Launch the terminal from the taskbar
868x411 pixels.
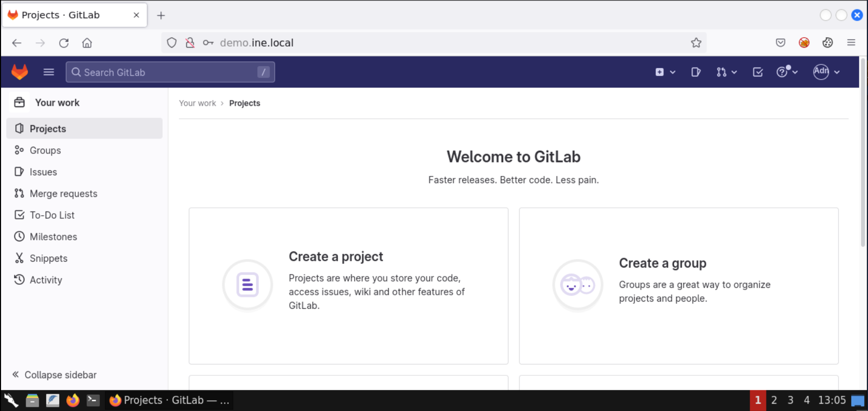[93, 401]
